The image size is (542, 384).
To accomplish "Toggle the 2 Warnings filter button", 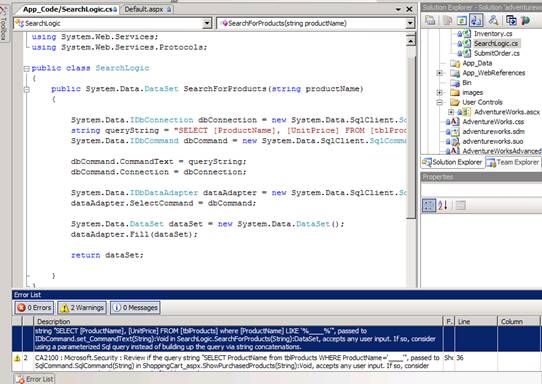I will 82,308.
